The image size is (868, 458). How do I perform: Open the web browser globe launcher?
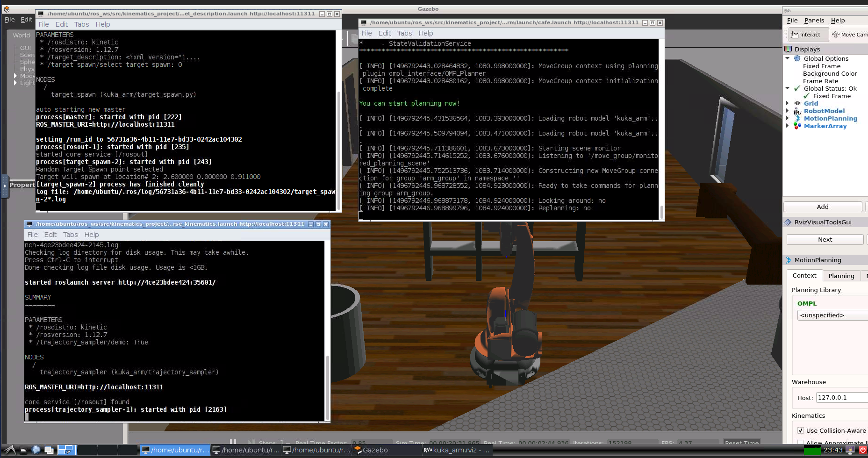(x=36, y=450)
